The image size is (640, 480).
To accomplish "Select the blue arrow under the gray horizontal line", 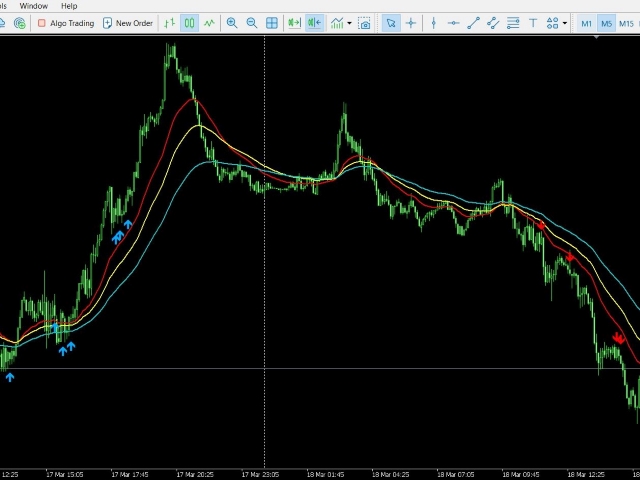I will [x=10, y=377].
